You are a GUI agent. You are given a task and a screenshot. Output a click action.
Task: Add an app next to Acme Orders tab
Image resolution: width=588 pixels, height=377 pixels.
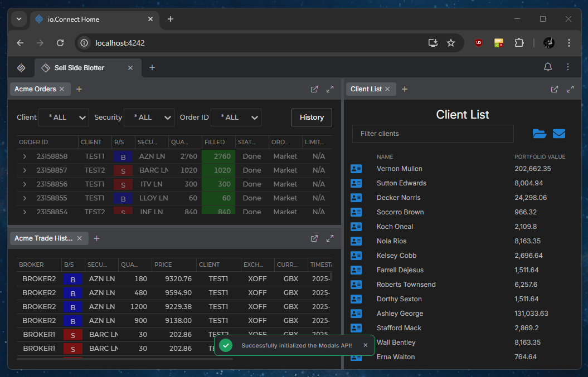coord(79,89)
